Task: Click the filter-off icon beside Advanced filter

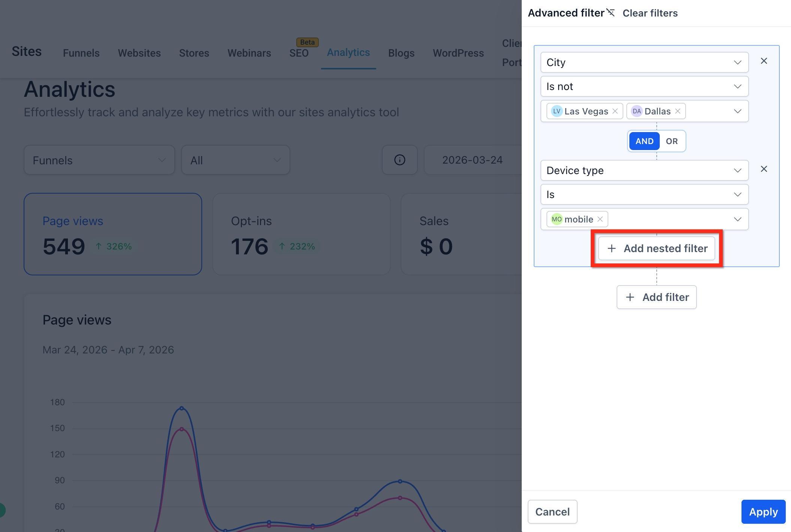Action: coord(611,13)
